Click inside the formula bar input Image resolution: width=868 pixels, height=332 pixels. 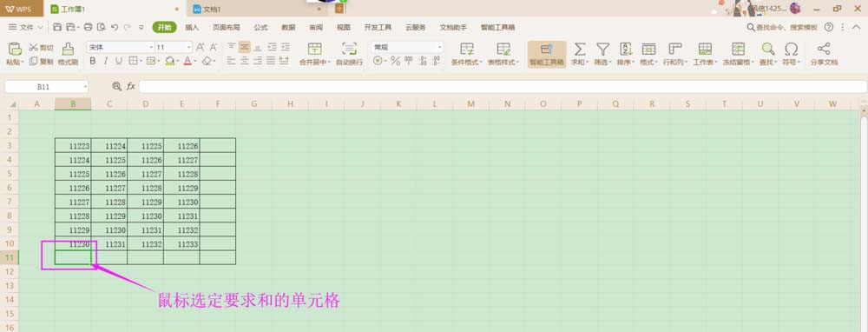pyautogui.click(x=503, y=86)
